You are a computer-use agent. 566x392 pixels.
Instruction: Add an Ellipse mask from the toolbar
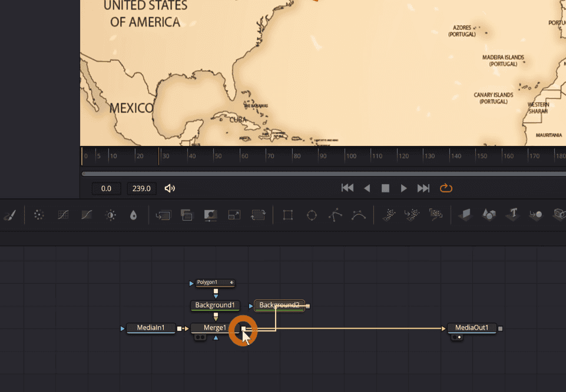point(312,215)
